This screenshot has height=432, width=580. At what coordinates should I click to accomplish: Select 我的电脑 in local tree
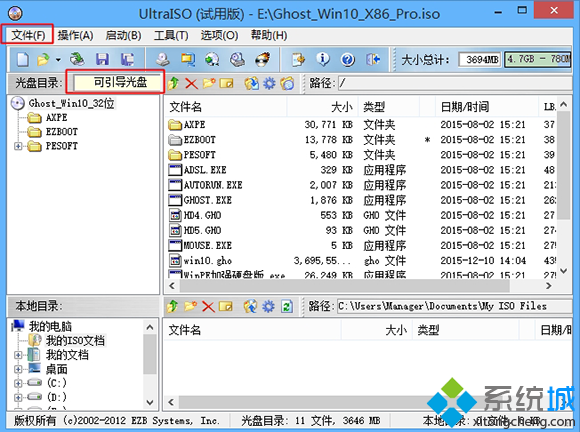(x=50, y=326)
